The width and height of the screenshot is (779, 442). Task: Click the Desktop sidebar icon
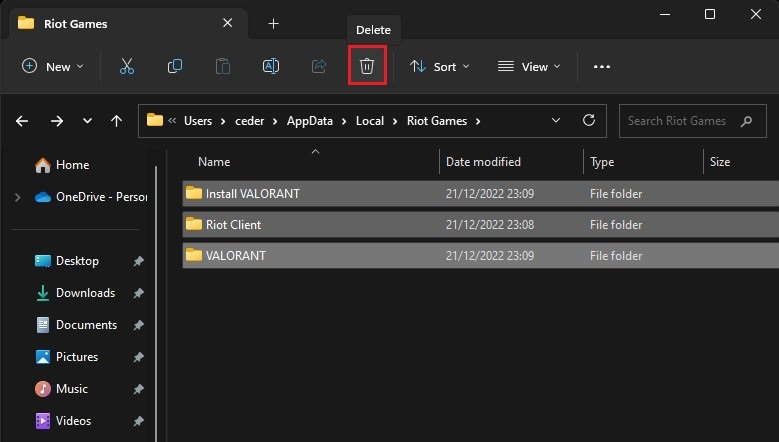tap(43, 261)
